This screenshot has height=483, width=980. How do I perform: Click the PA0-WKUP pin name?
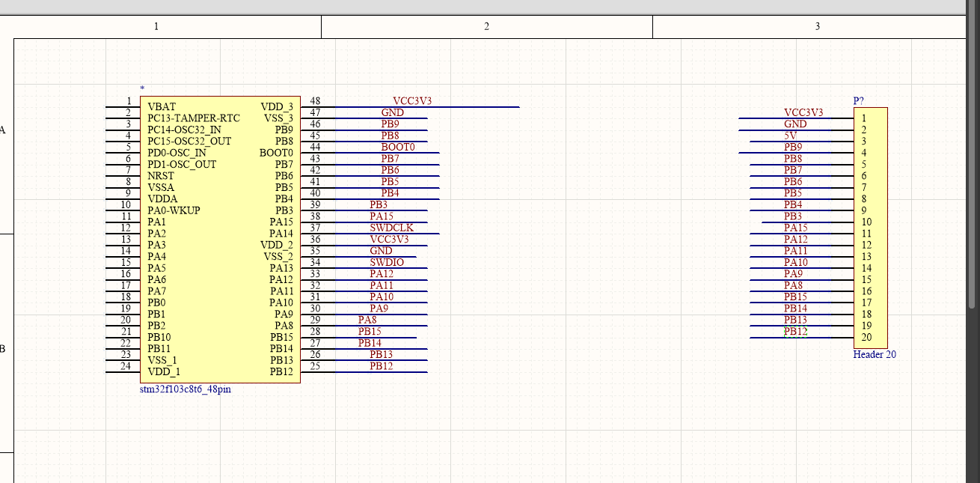(x=174, y=210)
